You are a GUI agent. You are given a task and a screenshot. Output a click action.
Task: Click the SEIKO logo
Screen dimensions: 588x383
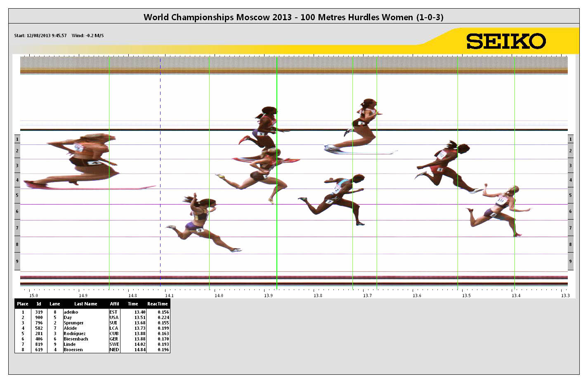[x=506, y=41]
